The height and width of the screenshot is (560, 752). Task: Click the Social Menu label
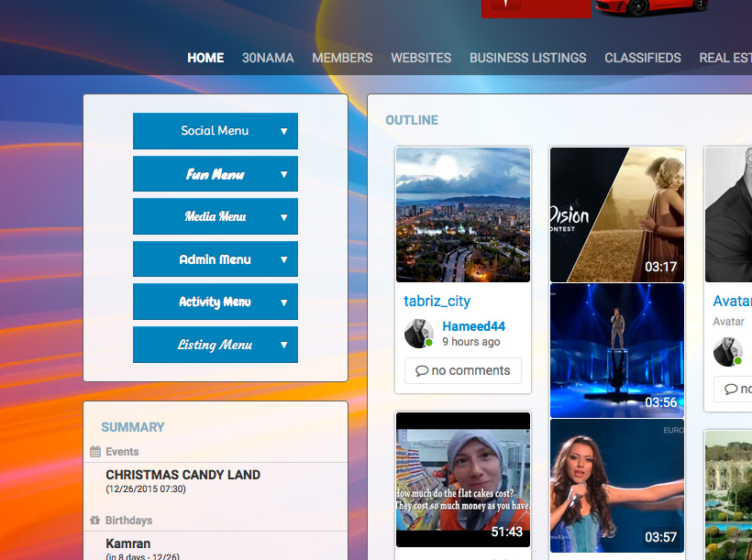[x=215, y=130]
